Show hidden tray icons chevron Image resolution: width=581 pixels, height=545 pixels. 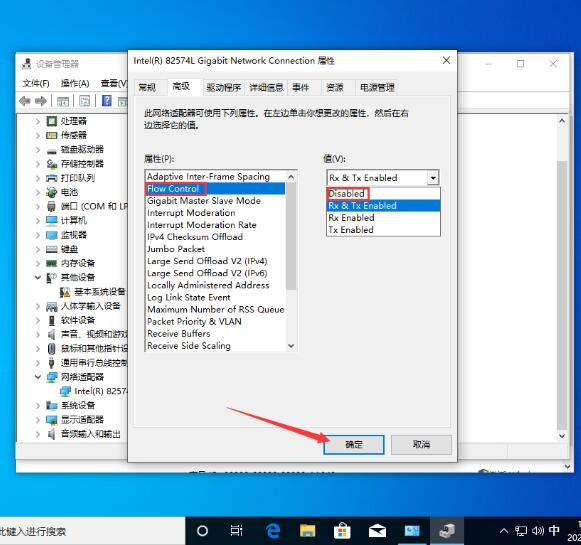pyautogui.click(x=504, y=531)
